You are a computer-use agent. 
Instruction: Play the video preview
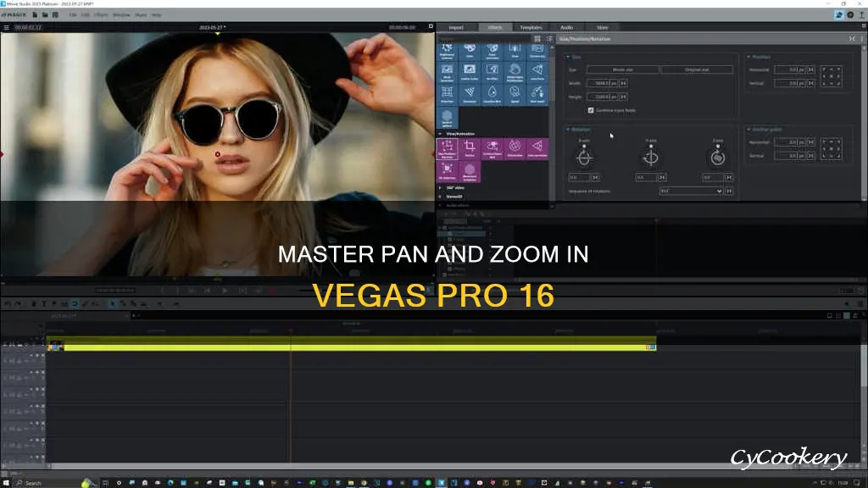224,291
